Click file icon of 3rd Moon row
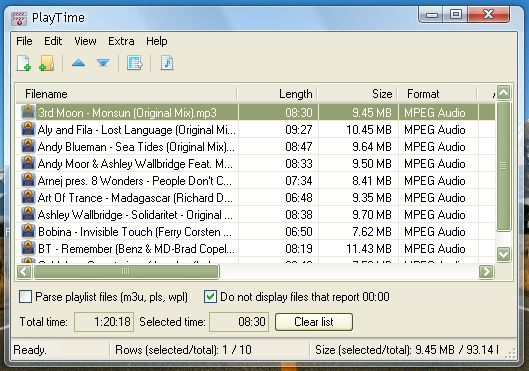This screenshot has height=371, width=529. tap(28, 112)
